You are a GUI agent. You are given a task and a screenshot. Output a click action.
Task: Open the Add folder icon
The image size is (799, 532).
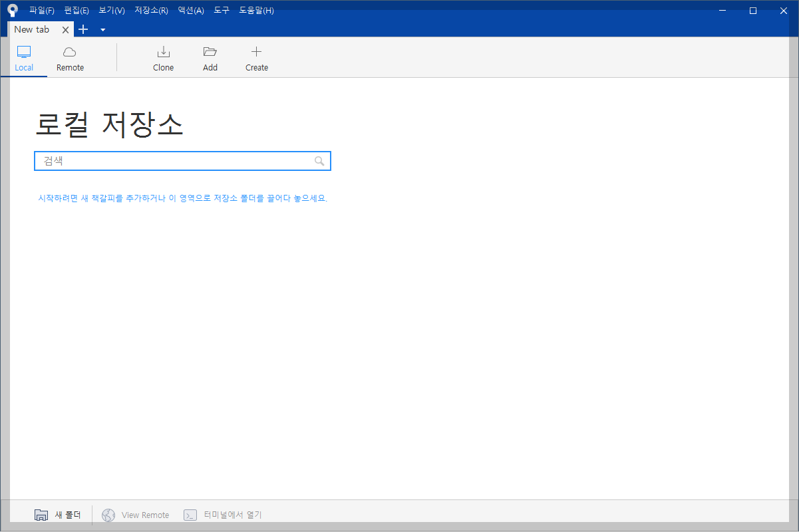point(210,52)
